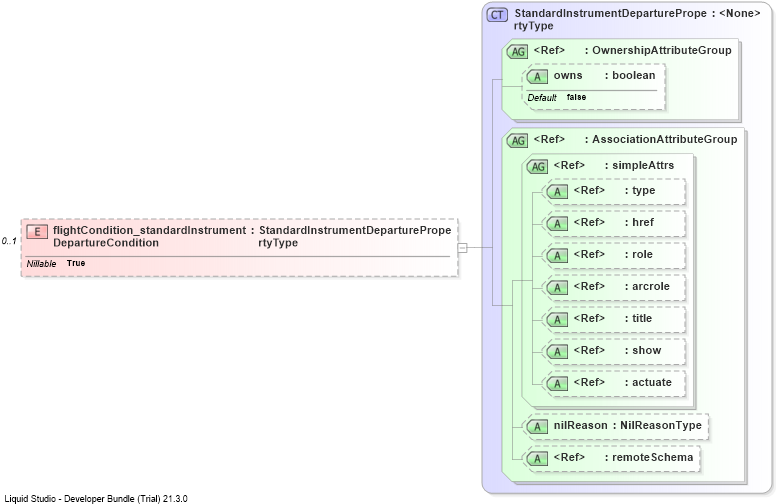Select the arcrole attribute reference name

tap(651, 286)
